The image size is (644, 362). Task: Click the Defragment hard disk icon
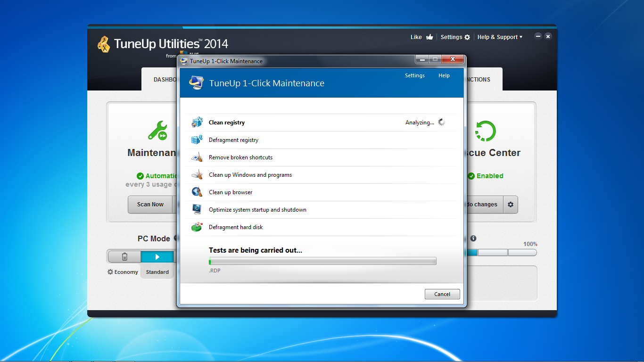pos(197,227)
